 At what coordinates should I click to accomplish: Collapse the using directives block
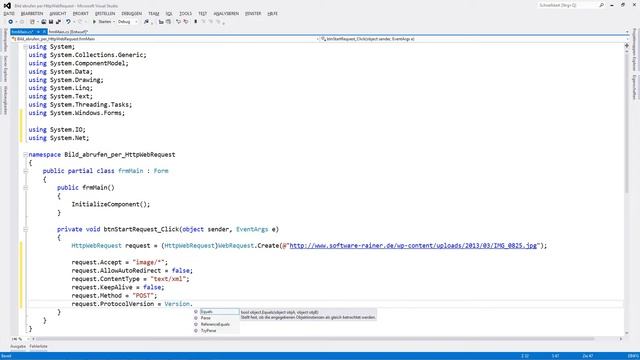click(25, 47)
